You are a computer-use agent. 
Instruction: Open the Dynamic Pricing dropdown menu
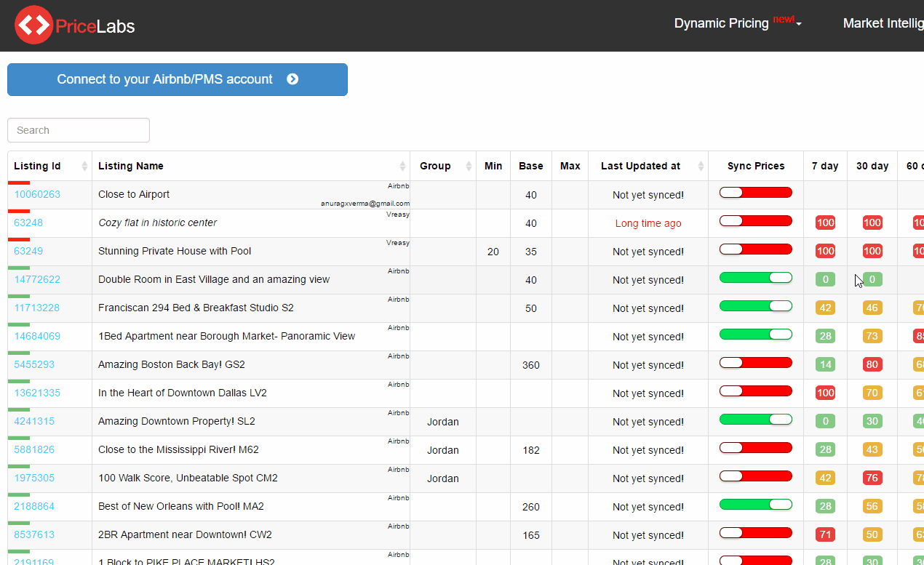tap(738, 23)
